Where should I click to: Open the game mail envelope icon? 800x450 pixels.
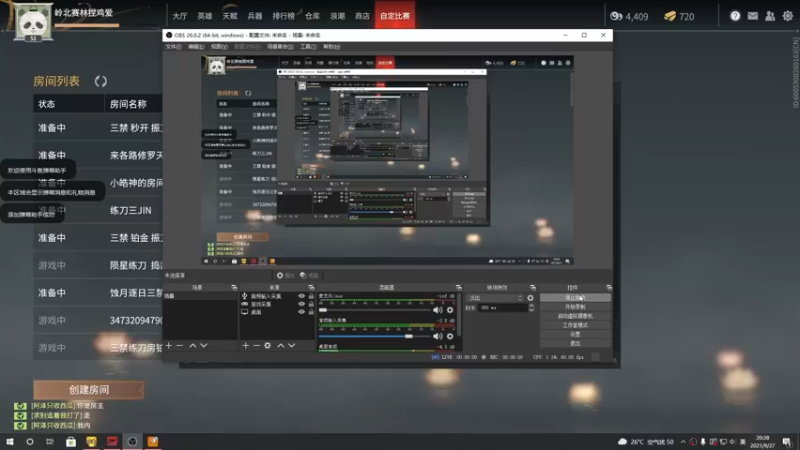753,16
